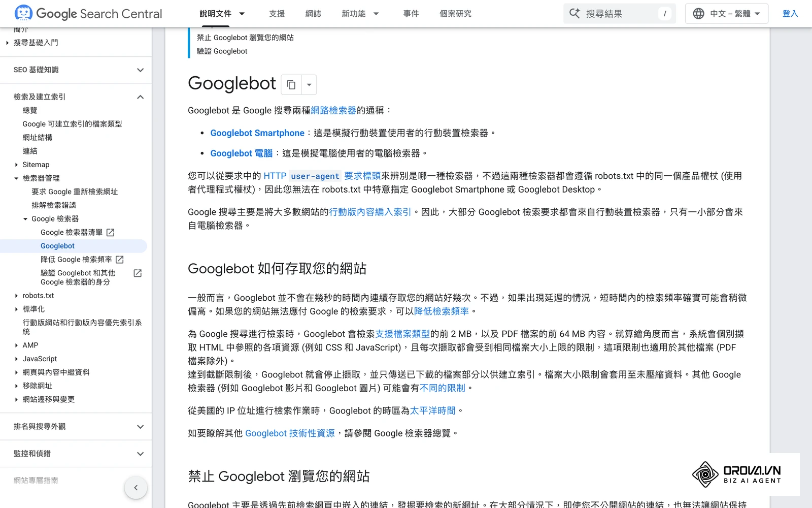
Task: Open 要求 Google 重新檢索網址 sidebar item
Action: tap(75, 192)
